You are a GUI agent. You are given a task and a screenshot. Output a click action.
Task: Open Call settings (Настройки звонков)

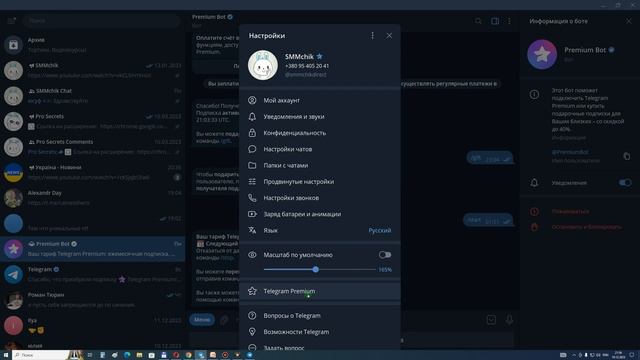[320, 198]
